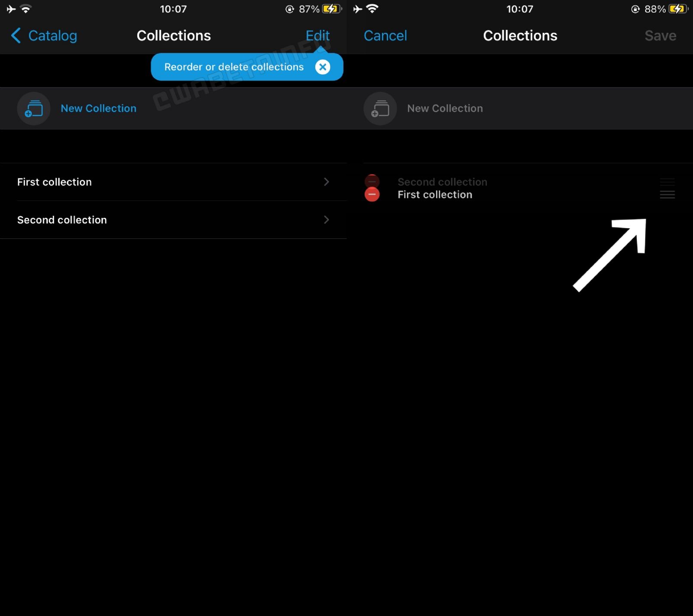The width and height of the screenshot is (693, 616).
Task: Tap the battery icon showing 87%
Action: (331, 9)
